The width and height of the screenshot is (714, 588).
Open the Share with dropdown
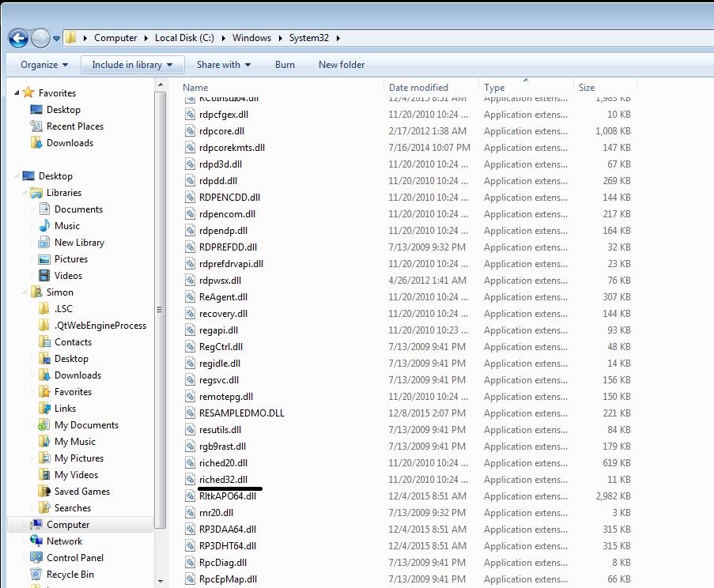pos(223,65)
